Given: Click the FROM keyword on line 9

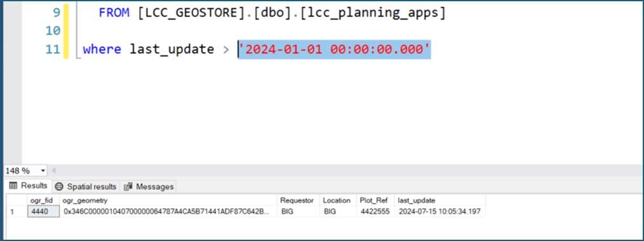Looking at the screenshot, I should pos(114,13).
